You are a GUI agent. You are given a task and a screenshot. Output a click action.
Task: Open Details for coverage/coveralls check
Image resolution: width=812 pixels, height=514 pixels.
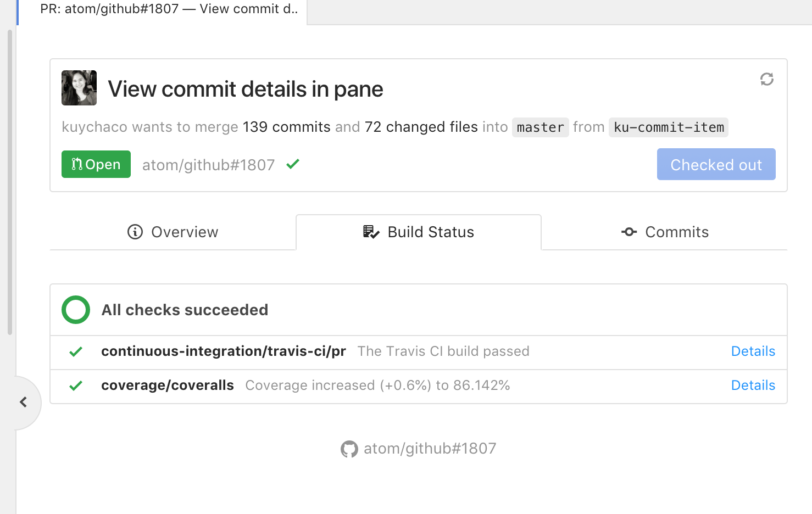[x=753, y=386]
